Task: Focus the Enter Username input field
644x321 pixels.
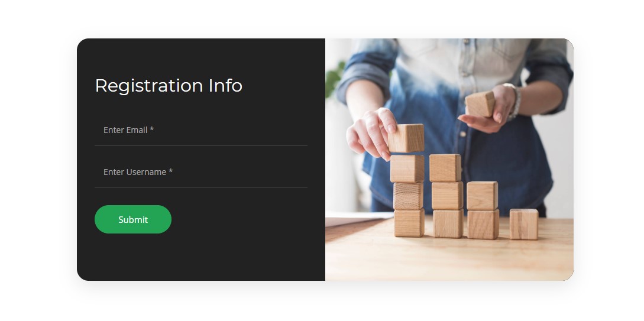Action: (x=201, y=172)
